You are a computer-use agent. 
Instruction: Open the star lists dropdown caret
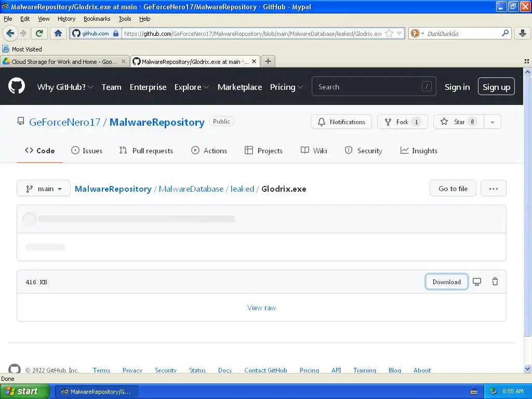(x=493, y=122)
